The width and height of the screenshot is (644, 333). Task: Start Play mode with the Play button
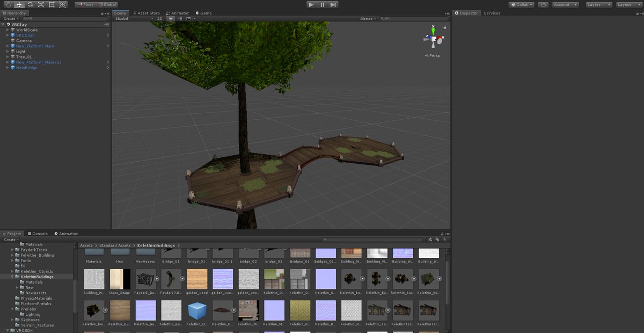pyautogui.click(x=311, y=4)
